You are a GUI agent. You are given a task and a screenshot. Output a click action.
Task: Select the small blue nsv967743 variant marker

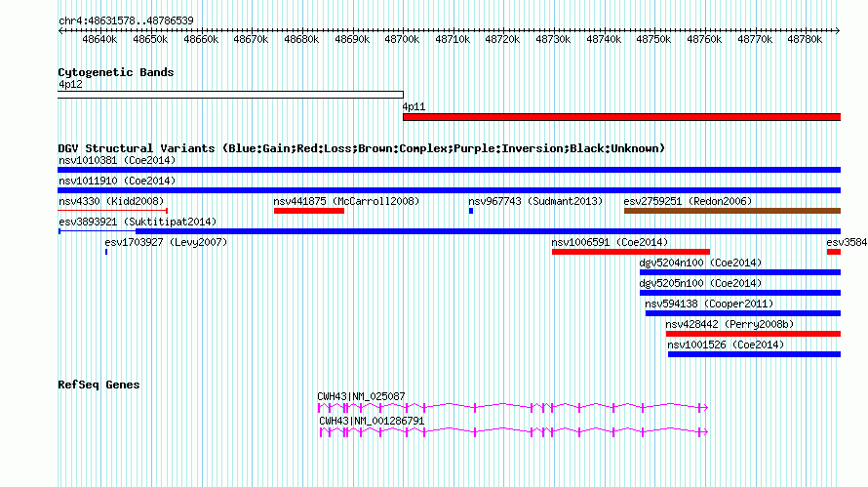tap(471, 211)
